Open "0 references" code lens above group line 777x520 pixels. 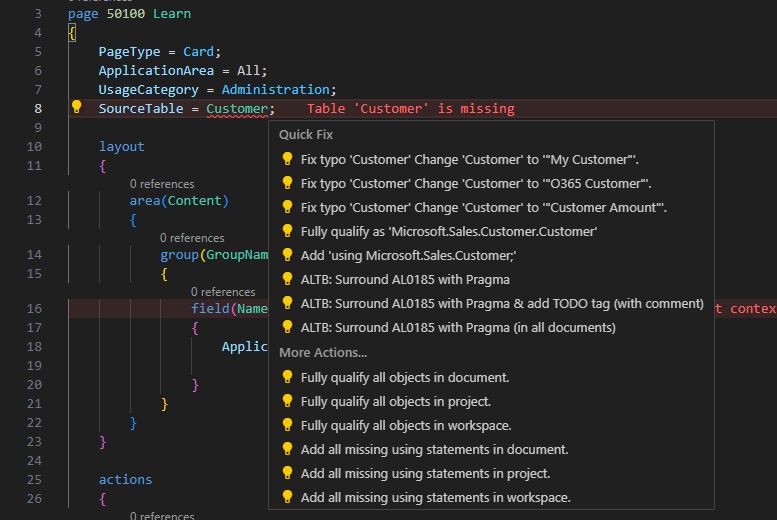click(x=192, y=238)
